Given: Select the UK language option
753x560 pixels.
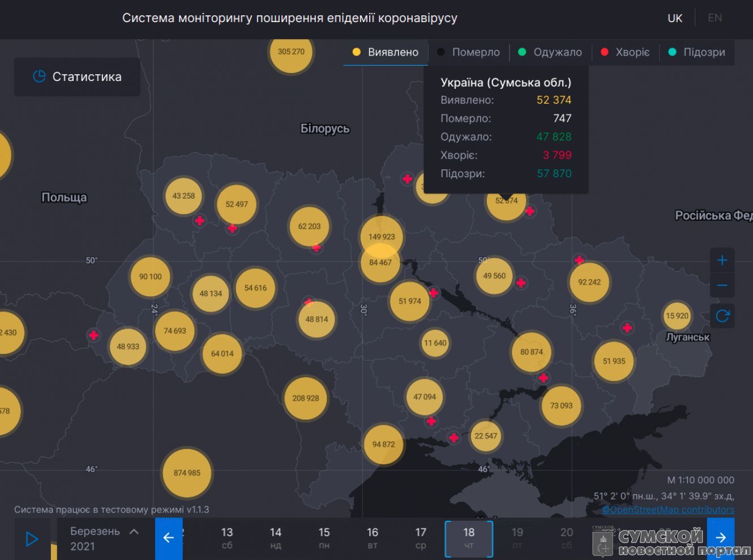Looking at the screenshot, I should click(x=675, y=18).
